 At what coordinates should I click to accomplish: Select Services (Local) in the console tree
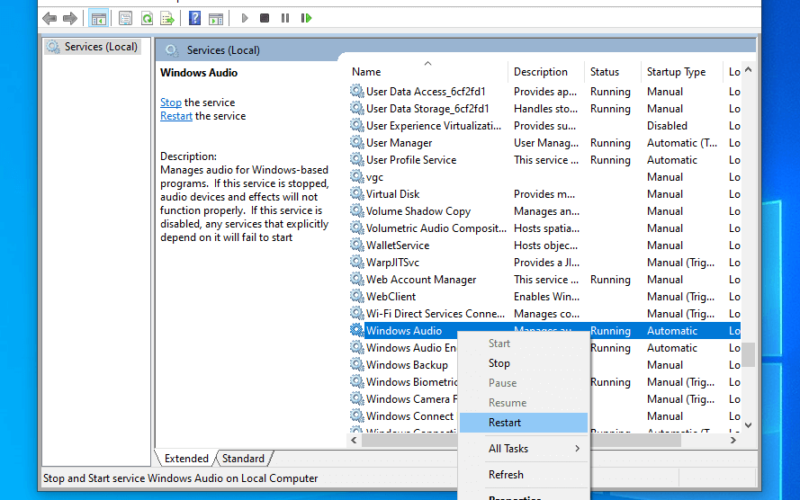93,47
